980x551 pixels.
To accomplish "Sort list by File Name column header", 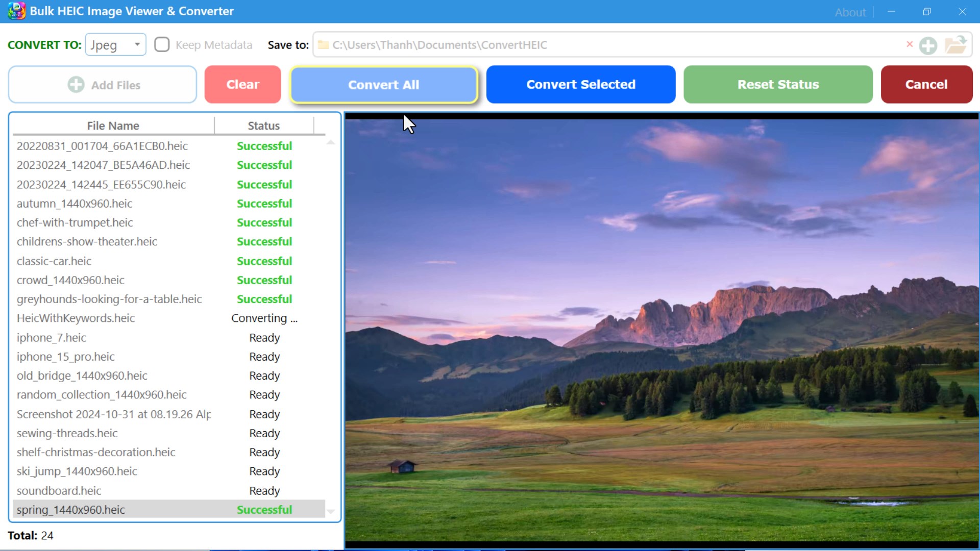I will [113, 126].
